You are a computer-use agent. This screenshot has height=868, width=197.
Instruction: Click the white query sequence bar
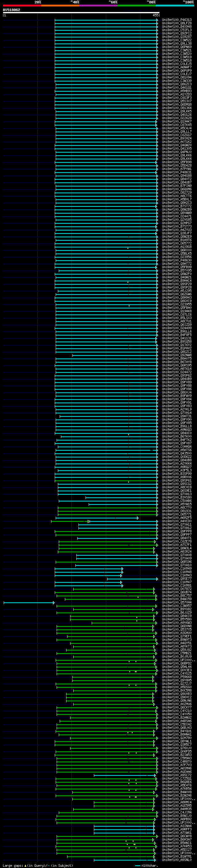(x=81, y=13)
